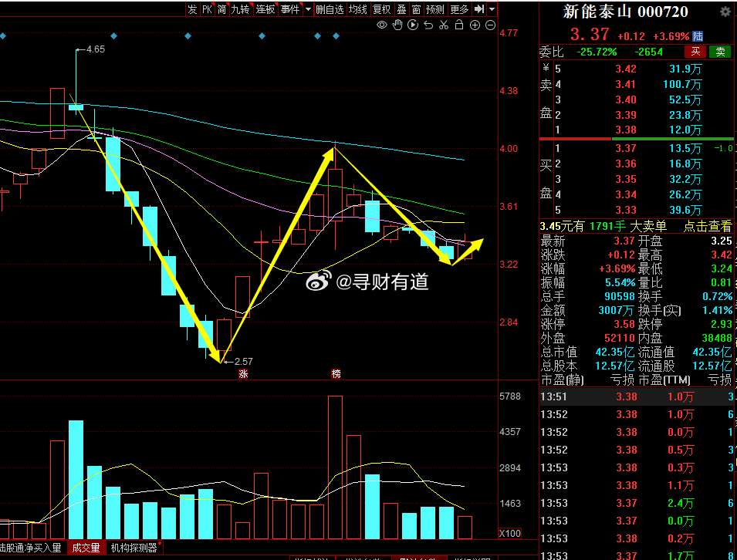Click the red 买 buy button

(695, 52)
